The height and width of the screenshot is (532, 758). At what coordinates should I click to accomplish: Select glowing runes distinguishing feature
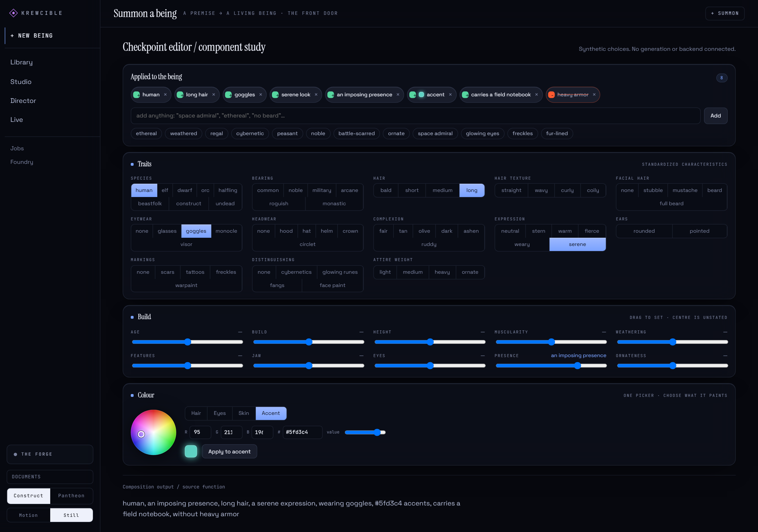pyautogui.click(x=340, y=272)
